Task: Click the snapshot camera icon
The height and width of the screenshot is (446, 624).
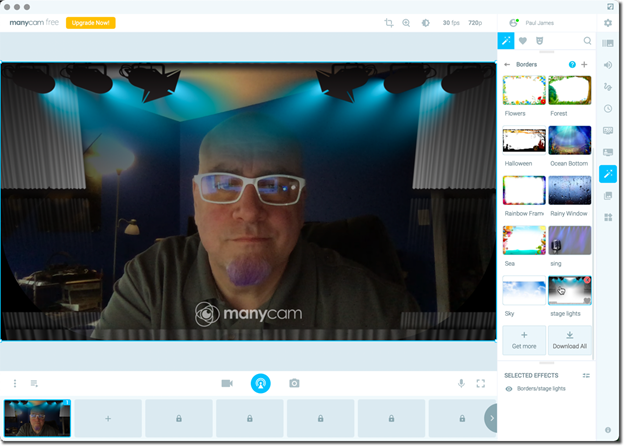Action: click(x=294, y=383)
